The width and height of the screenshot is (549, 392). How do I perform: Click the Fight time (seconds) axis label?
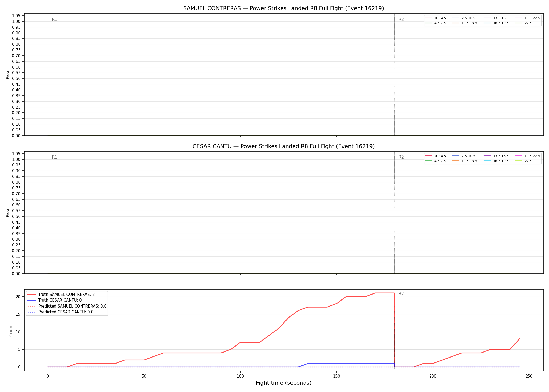coord(284,383)
